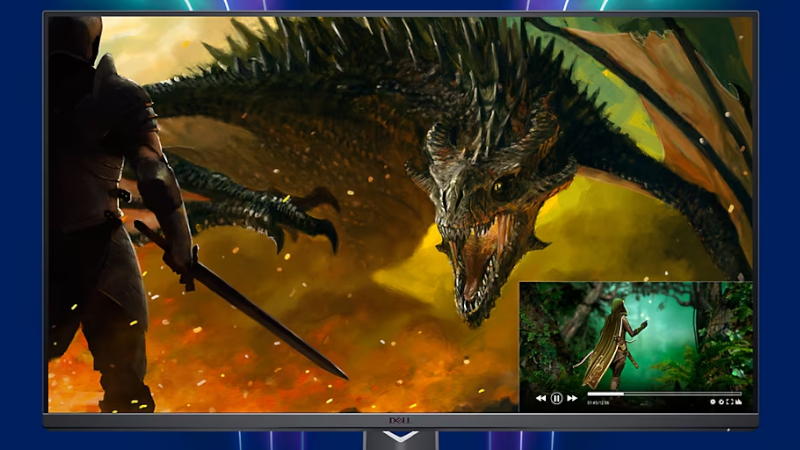Seek to the end of video progress bar

[x=740, y=394]
